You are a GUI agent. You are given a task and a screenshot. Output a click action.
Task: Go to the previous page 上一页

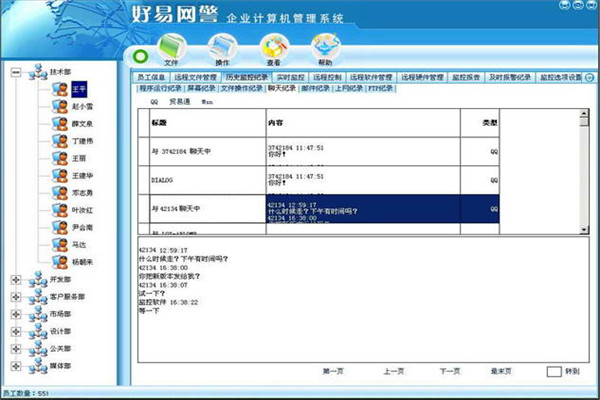point(394,371)
